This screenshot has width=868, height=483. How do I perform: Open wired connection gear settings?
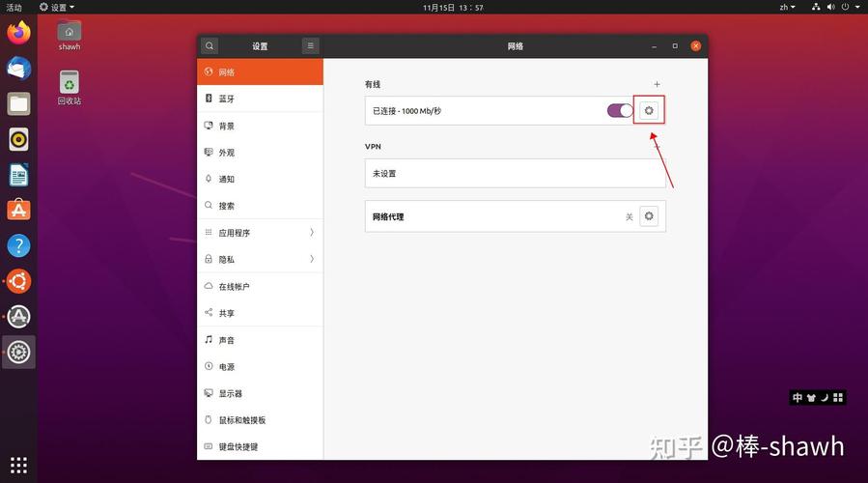click(x=649, y=110)
